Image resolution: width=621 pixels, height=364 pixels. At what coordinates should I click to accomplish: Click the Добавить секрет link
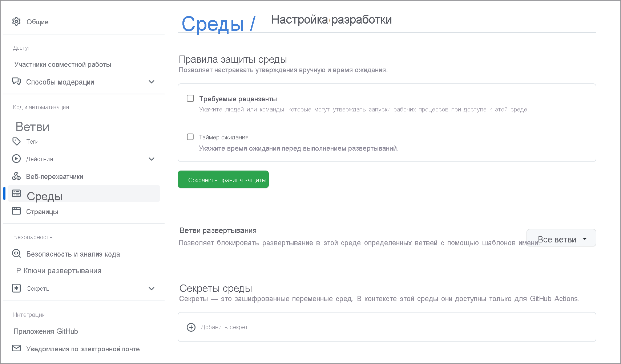(224, 327)
